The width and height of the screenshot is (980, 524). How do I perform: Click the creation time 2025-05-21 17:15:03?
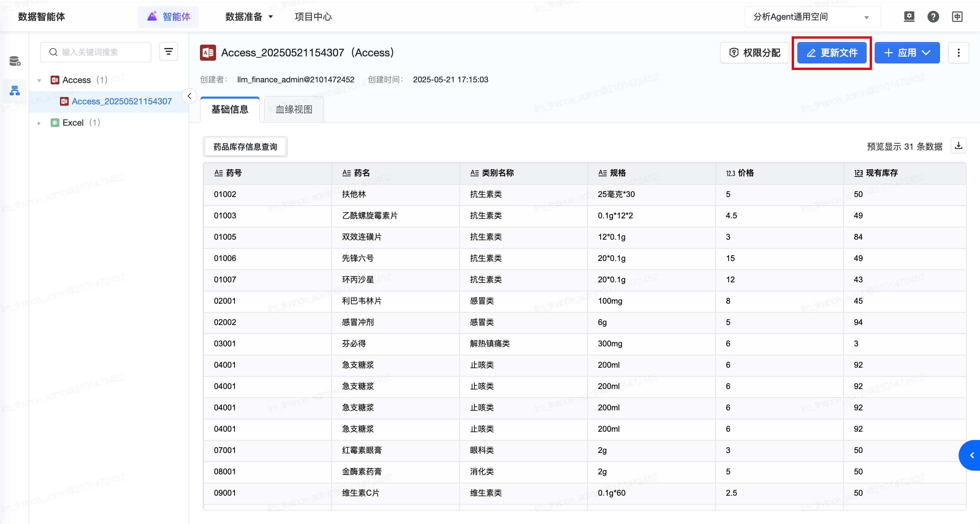[450, 80]
